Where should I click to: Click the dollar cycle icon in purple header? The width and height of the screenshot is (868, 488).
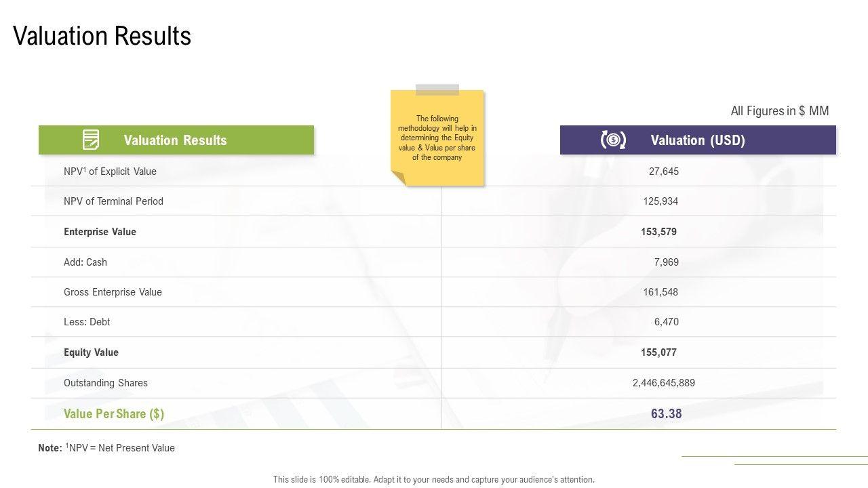pos(613,140)
